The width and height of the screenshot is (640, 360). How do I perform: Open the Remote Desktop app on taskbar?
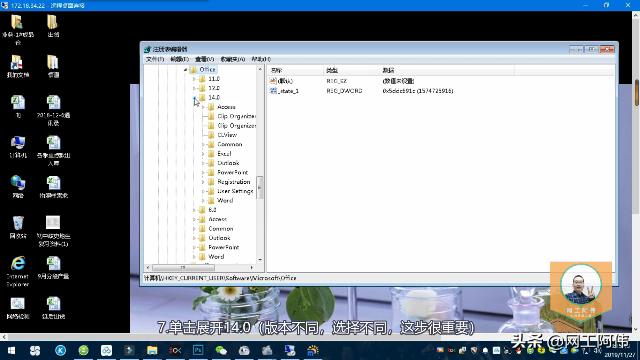290,351
